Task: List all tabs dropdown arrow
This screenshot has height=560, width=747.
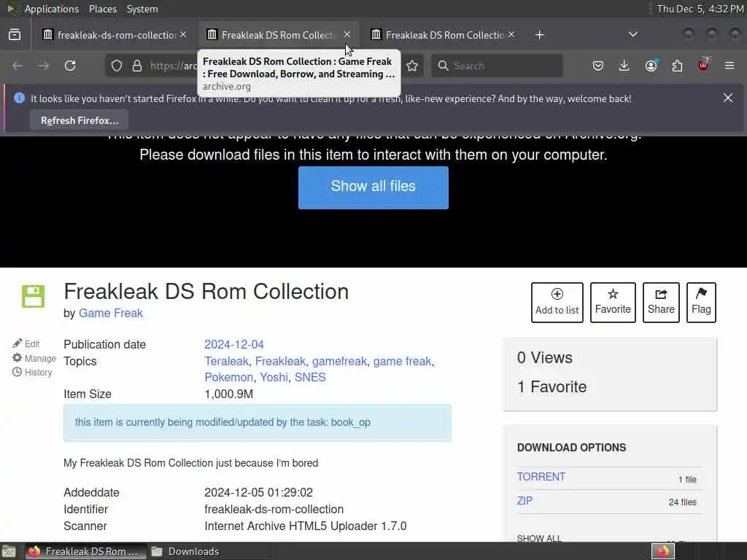Action: [x=632, y=35]
